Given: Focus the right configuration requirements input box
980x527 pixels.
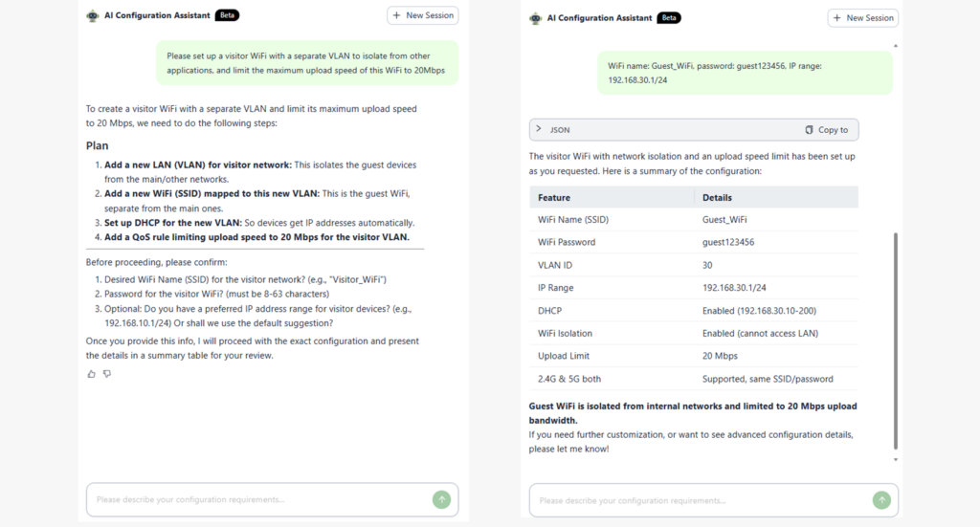Looking at the screenshot, I should [701, 500].
